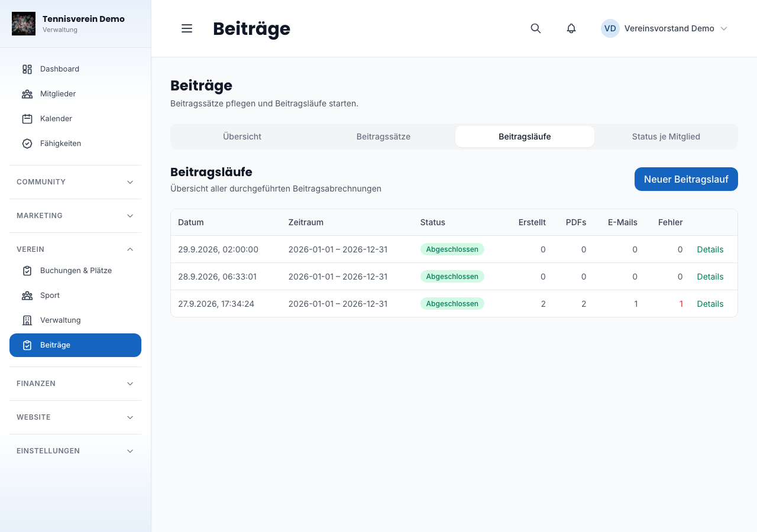Open Buchungen & Plätze in sidebar
757x532 pixels.
(75, 271)
